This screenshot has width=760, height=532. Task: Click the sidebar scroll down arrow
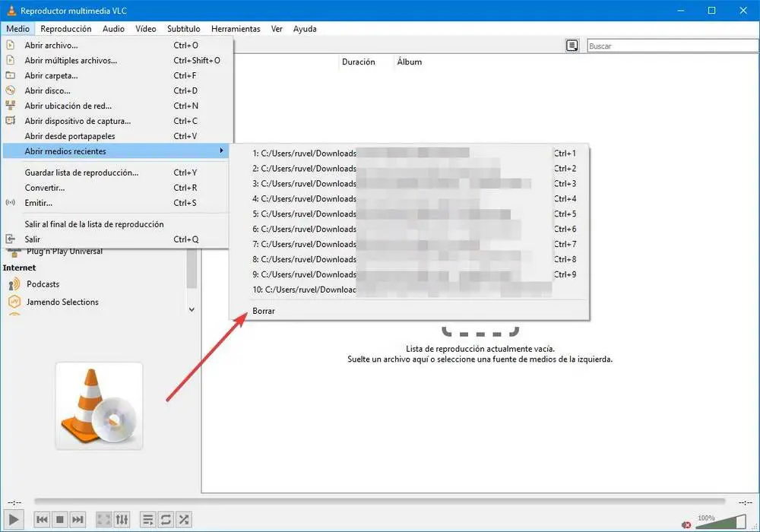click(x=192, y=309)
